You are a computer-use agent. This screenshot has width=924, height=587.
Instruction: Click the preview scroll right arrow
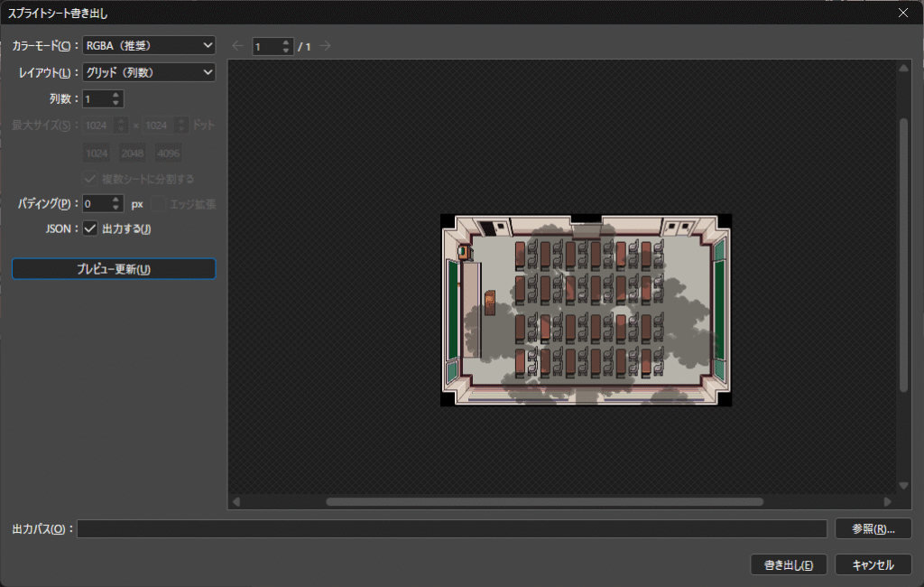click(888, 501)
